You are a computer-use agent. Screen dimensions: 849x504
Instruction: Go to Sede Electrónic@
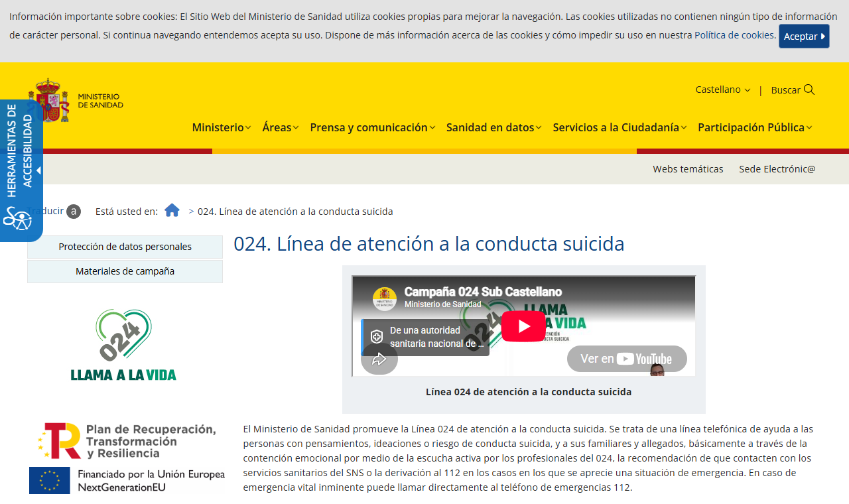(x=777, y=169)
